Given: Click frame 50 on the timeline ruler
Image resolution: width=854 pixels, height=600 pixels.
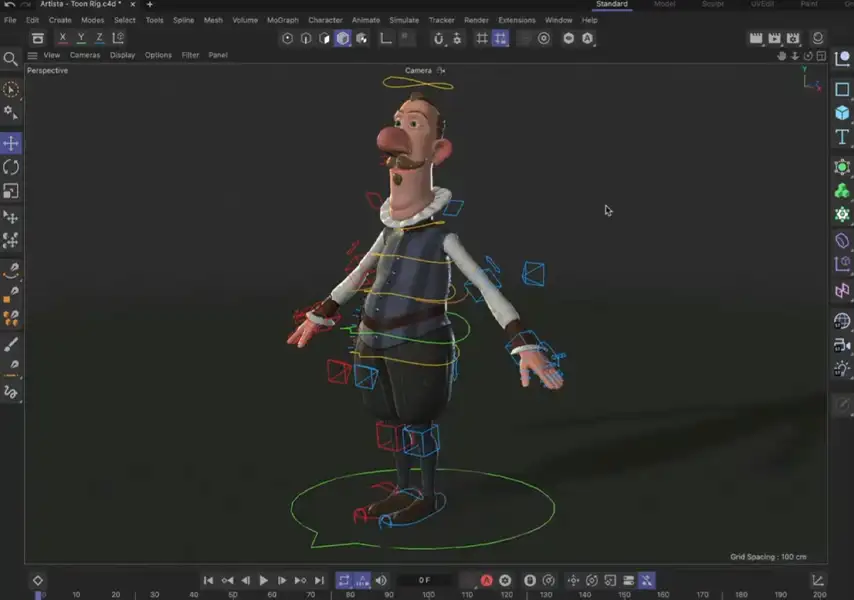Looking at the screenshot, I should click(x=232, y=593).
